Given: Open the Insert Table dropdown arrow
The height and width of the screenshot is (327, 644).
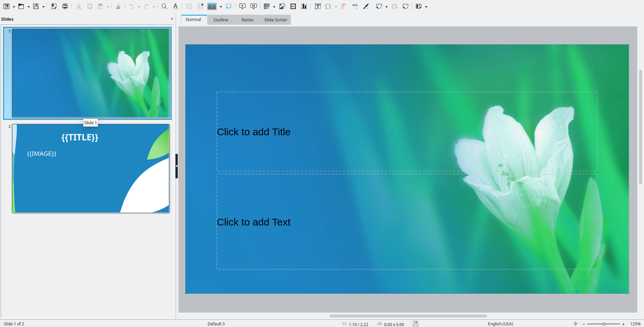Looking at the screenshot, I should (274, 7).
